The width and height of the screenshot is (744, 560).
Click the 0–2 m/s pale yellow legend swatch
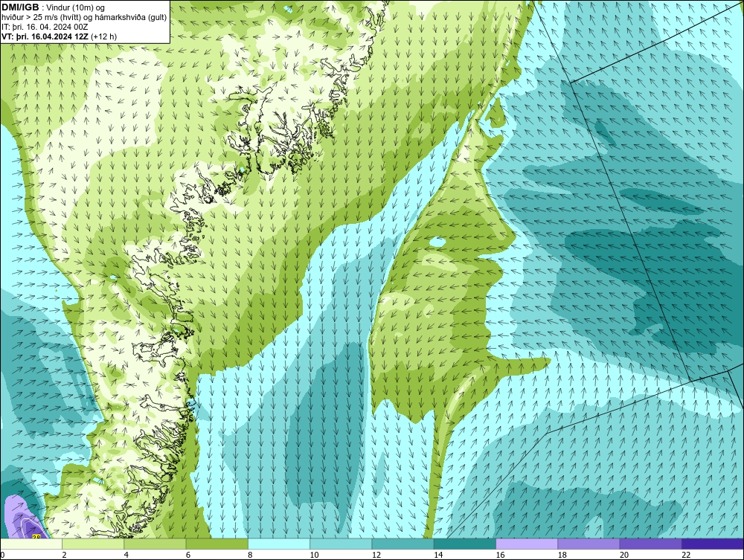click(31, 544)
